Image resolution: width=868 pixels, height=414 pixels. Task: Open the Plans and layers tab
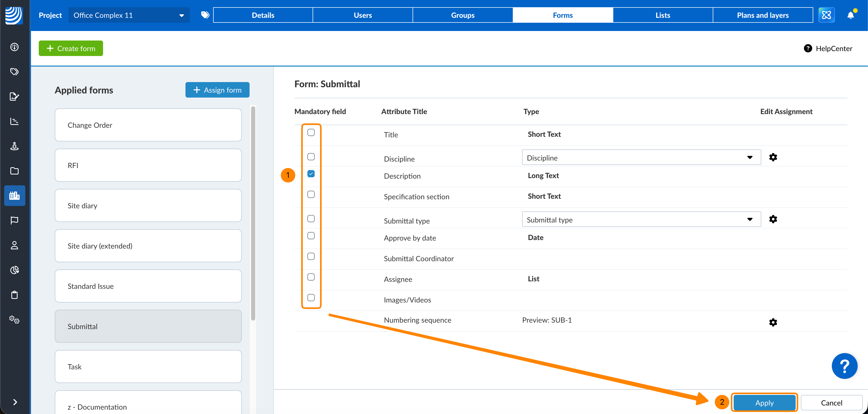[763, 15]
